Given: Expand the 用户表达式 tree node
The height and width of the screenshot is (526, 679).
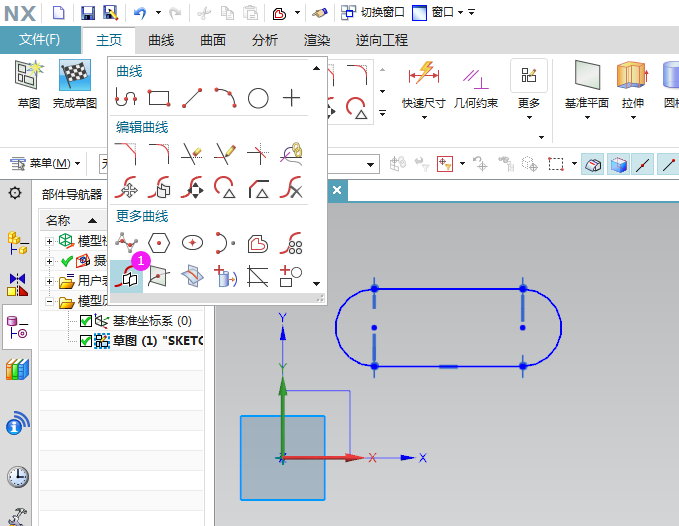Looking at the screenshot, I should pyautogui.click(x=50, y=281).
